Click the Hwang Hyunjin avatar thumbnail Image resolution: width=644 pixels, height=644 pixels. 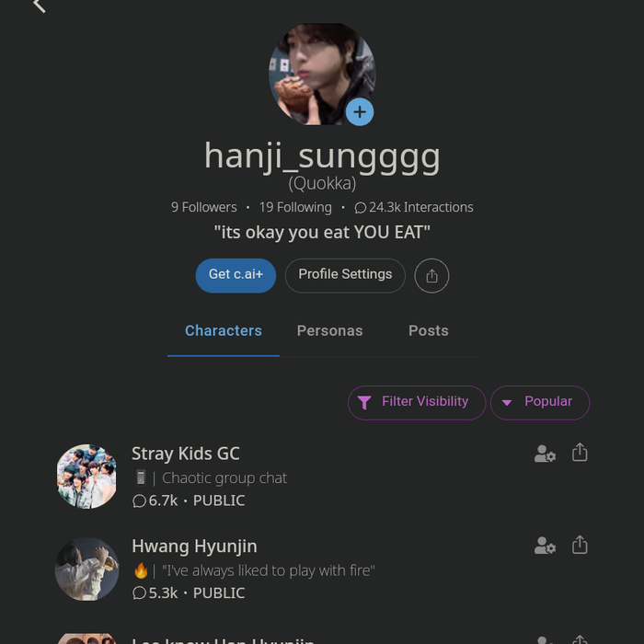(x=86, y=569)
